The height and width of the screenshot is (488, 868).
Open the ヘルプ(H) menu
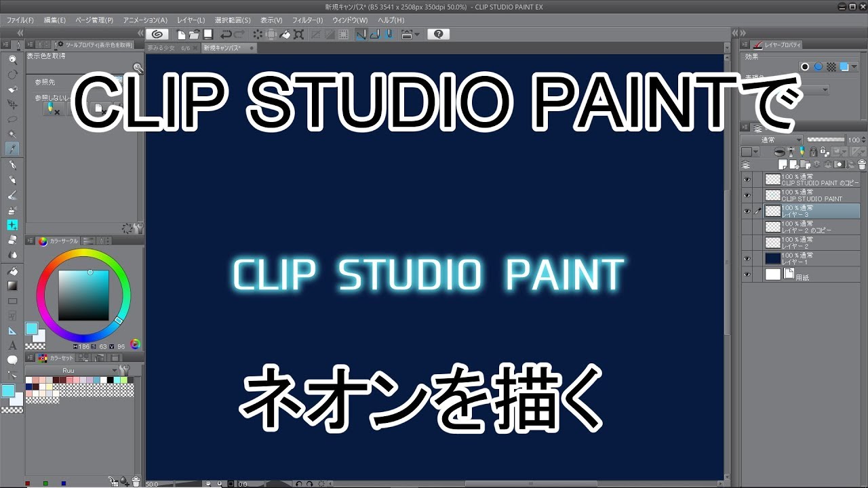pyautogui.click(x=391, y=20)
